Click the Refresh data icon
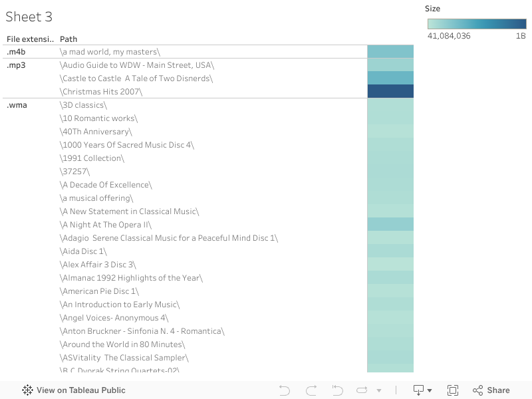The image size is (532, 399). point(362,390)
